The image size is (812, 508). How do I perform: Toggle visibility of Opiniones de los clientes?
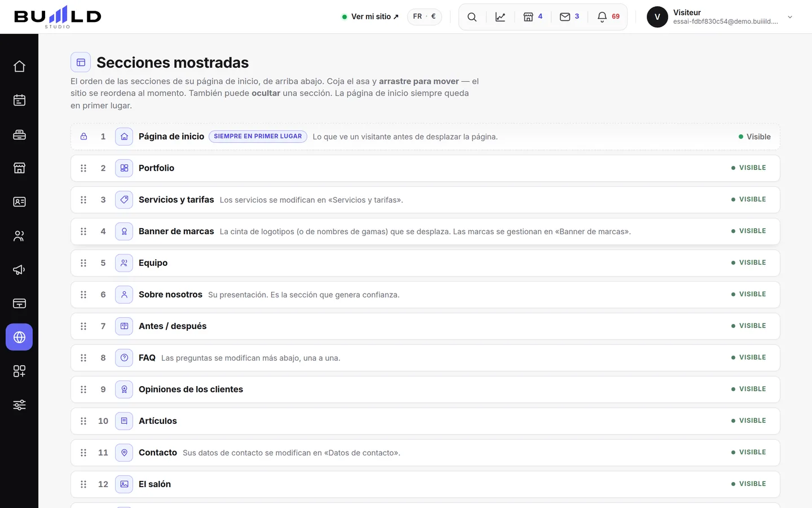coord(749,389)
